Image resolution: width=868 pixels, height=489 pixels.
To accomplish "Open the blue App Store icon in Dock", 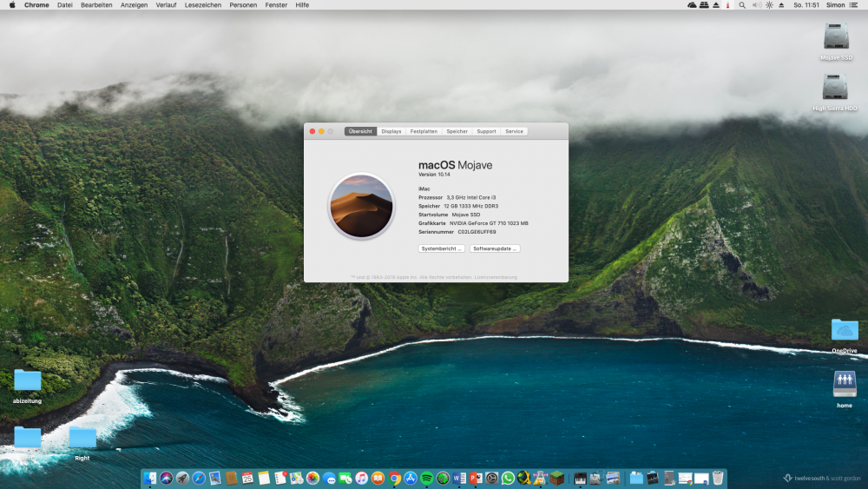I will [411, 478].
